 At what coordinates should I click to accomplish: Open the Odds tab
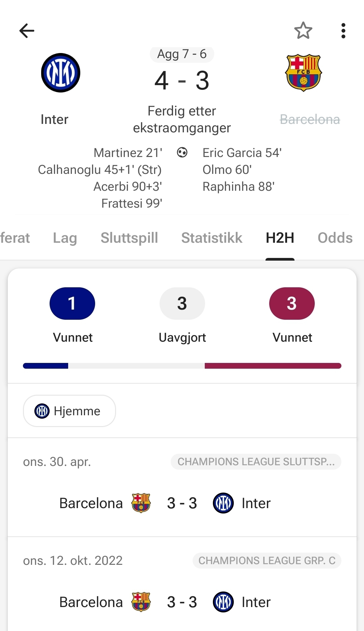pos(335,238)
